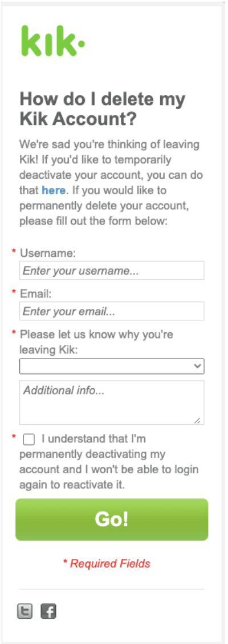Focus the "Enter your username..." field
This screenshot has width=228, height=644.
pos(112,271)
